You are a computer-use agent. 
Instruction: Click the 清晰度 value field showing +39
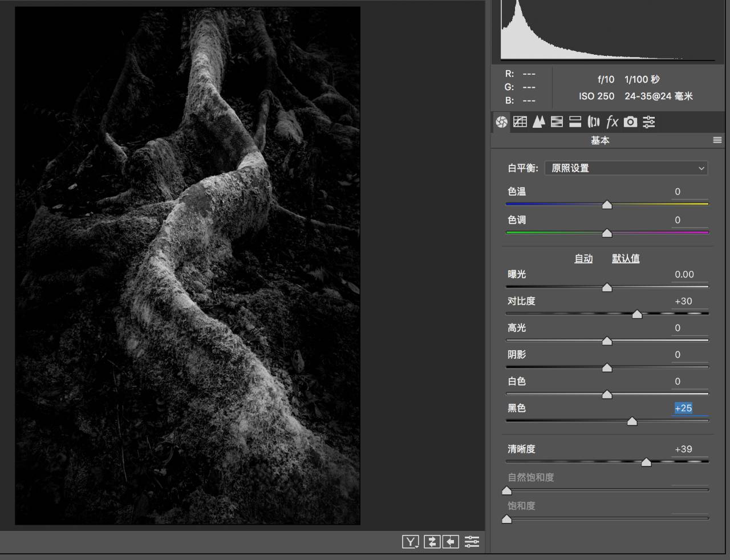[690, 449]
